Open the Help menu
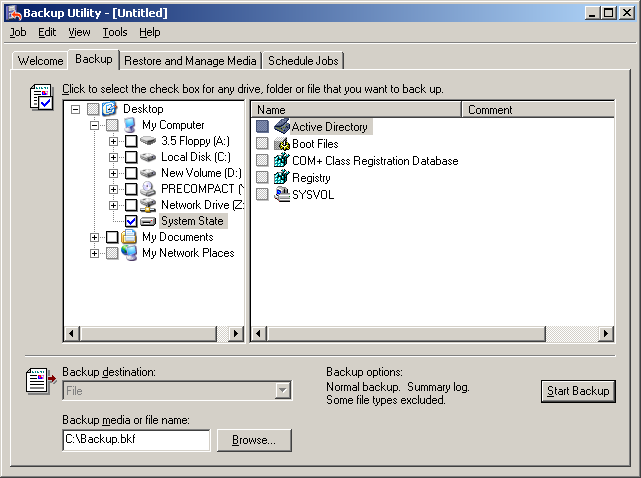Image resolution: width=641 pixels, height=478 pixels. click(150, 32)
